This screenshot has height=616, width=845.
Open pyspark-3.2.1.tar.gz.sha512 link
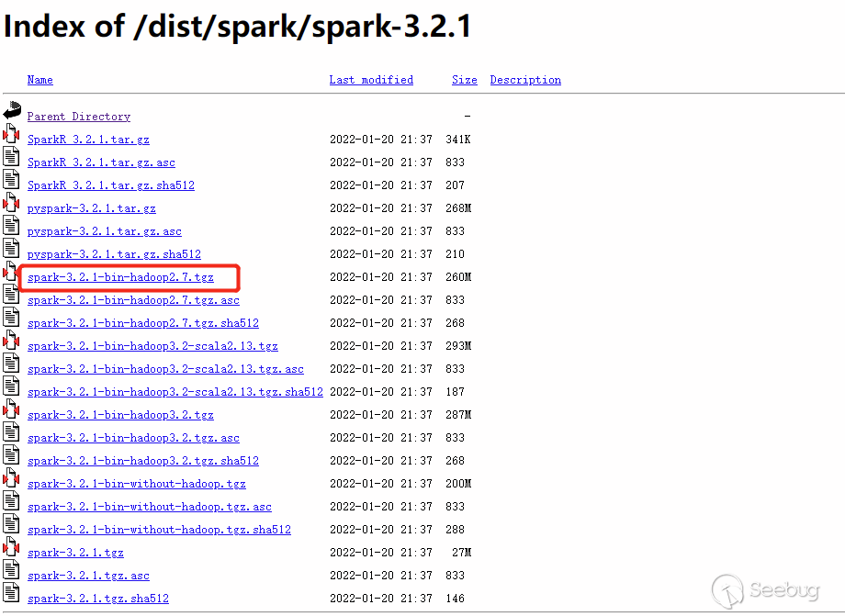click(114, 254)
